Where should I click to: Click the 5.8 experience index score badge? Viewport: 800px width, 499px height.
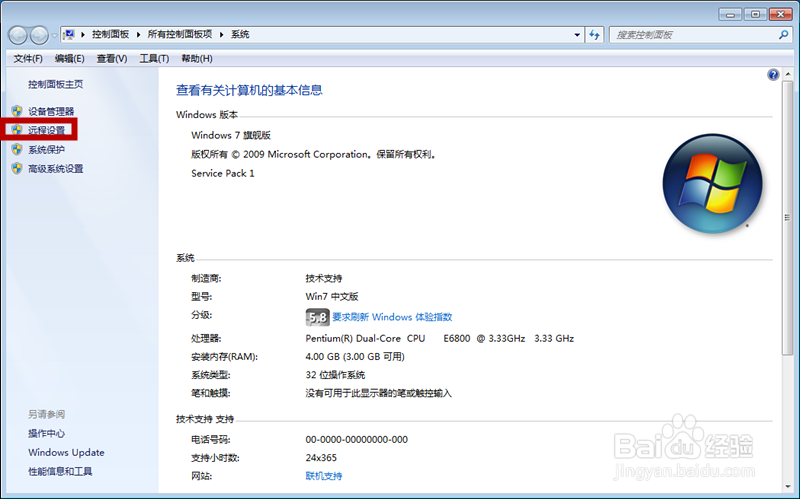pyautogui.click(x=317, y=317)
